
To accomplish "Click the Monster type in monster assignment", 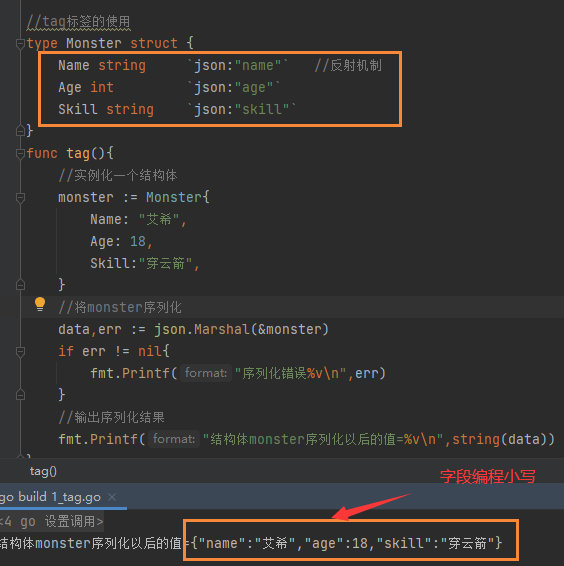I will [x=174, y=197].
